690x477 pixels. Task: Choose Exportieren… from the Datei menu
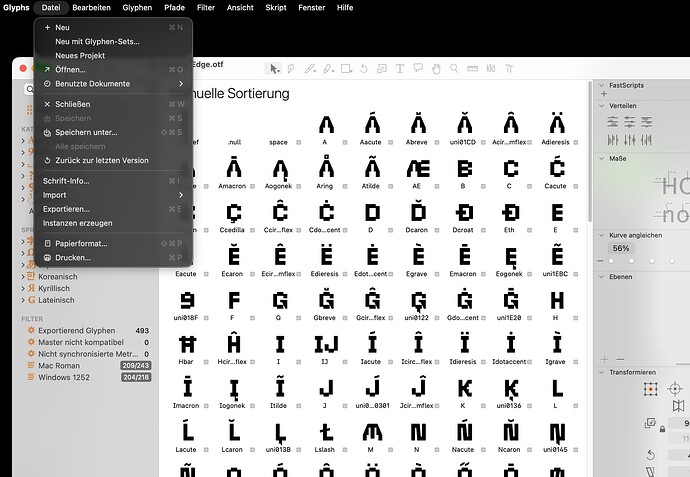[66, 209]
